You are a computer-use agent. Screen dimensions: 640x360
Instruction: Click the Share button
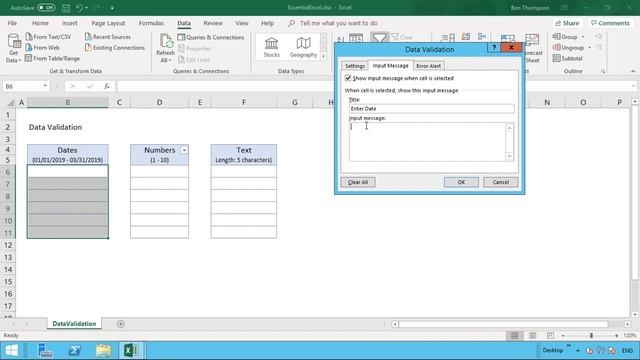tap(567, 23)
